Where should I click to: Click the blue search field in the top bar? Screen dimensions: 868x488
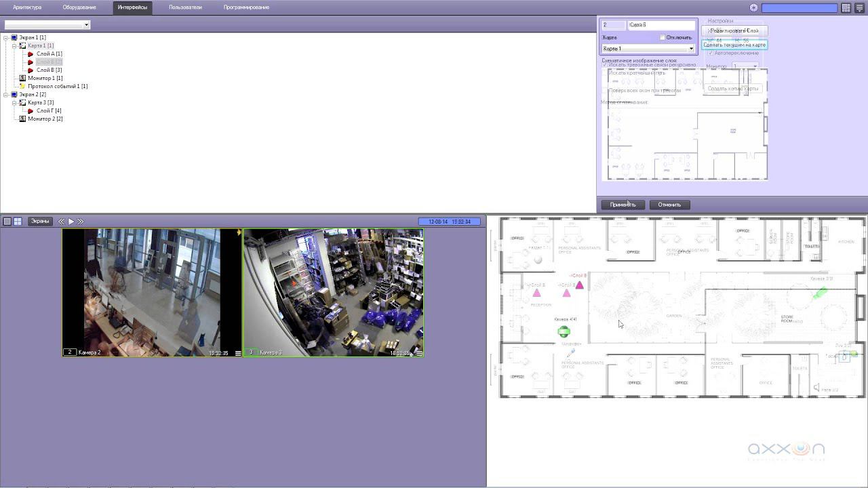800,8
